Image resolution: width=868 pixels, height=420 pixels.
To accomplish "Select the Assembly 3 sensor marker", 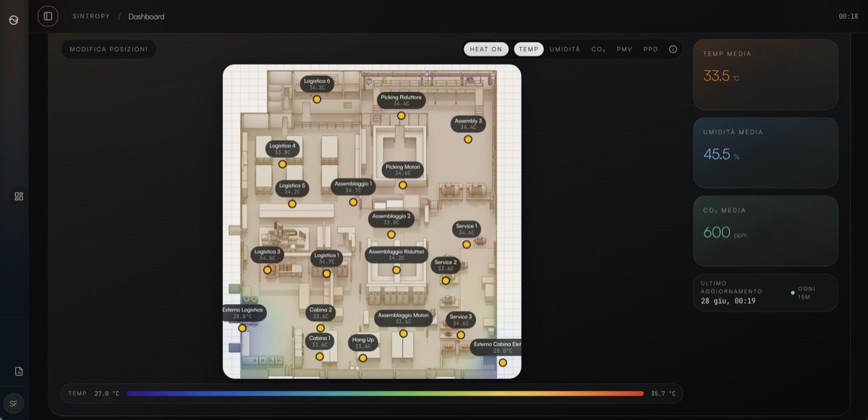I will [x=468, y=139].
